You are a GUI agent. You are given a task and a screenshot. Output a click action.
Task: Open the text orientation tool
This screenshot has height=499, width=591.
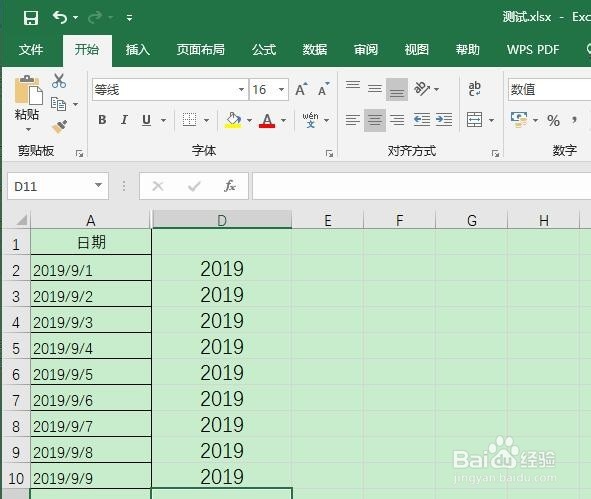[x=422, y=89]
